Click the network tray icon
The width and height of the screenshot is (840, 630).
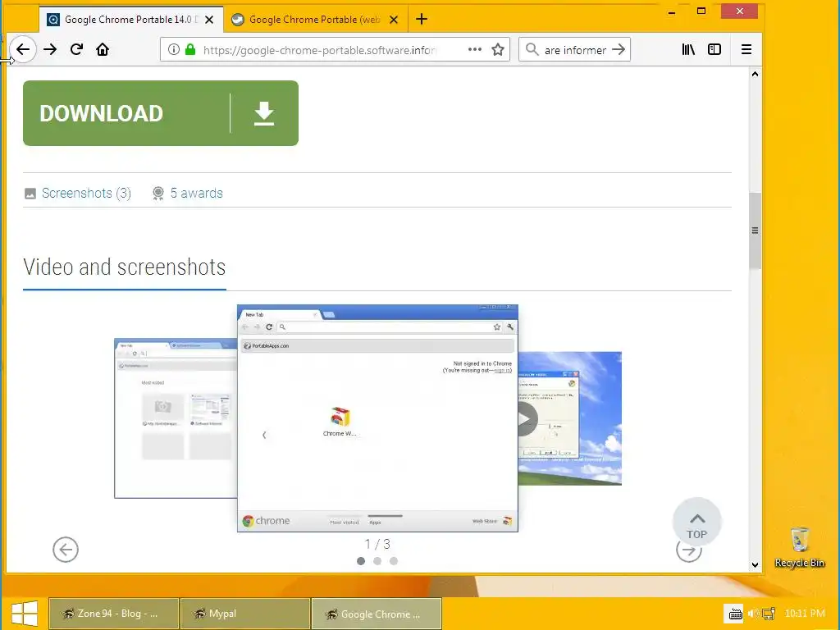point(769,614)
